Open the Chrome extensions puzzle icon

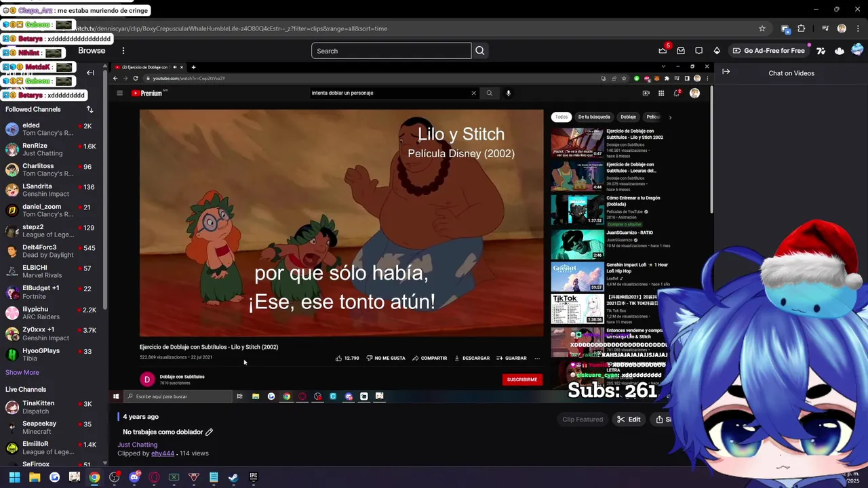click(802, 28)
